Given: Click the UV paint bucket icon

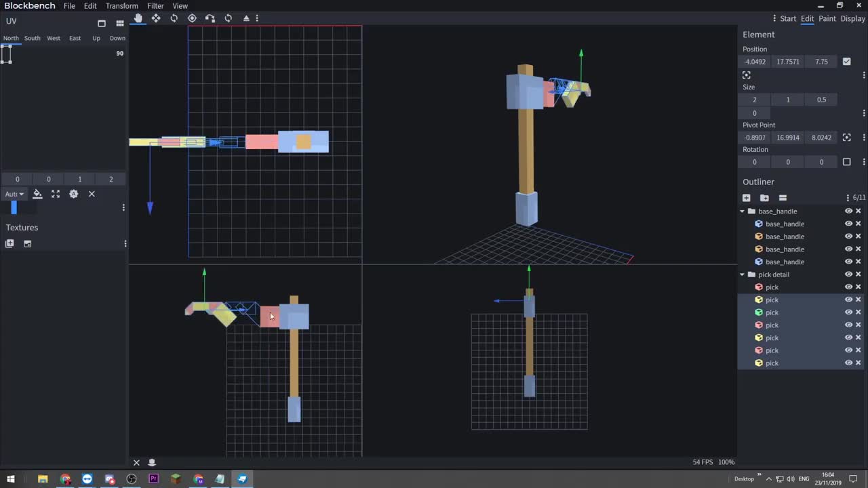Looking at the screenshot, I should point(37,194).
